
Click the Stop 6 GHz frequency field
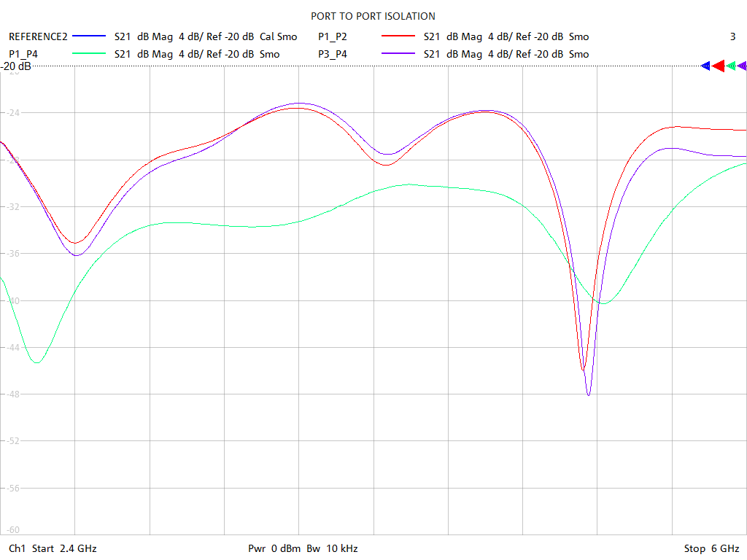coord(711,548)
